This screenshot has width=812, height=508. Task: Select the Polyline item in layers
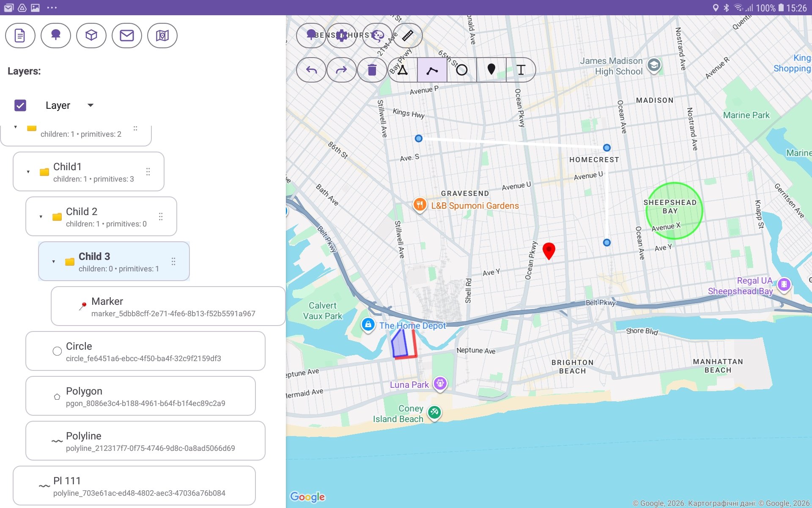tap(145, 441)
